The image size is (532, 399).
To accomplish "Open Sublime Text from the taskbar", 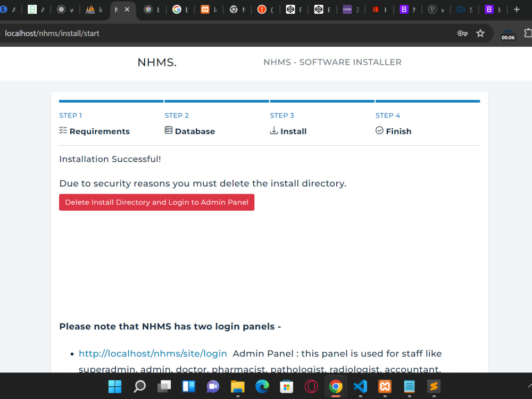I will click(x=434, y=386).
